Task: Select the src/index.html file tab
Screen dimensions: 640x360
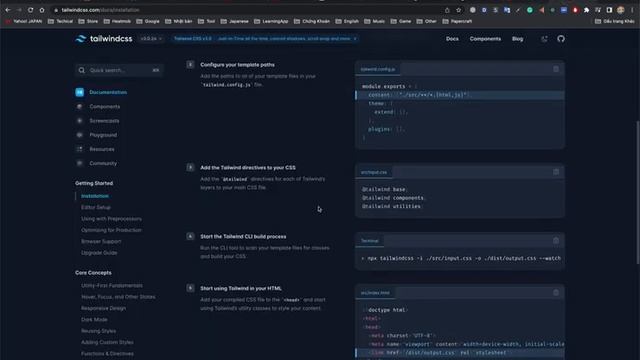Action: pos(375,293)
